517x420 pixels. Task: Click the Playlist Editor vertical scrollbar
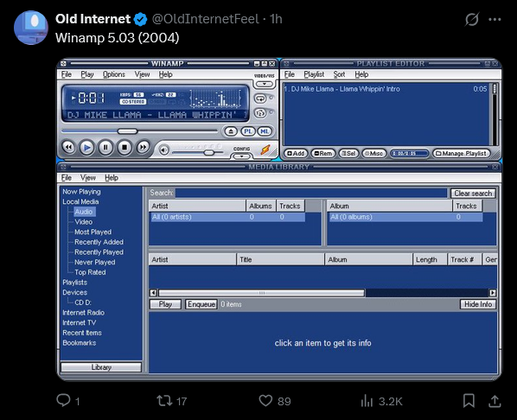(495, 114)
